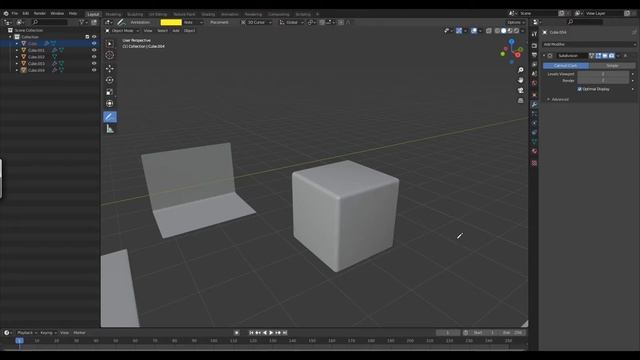The width and height of the screenshot is (640, 360).
Task: Open the Render menu
Action: (x=40, y=13)
